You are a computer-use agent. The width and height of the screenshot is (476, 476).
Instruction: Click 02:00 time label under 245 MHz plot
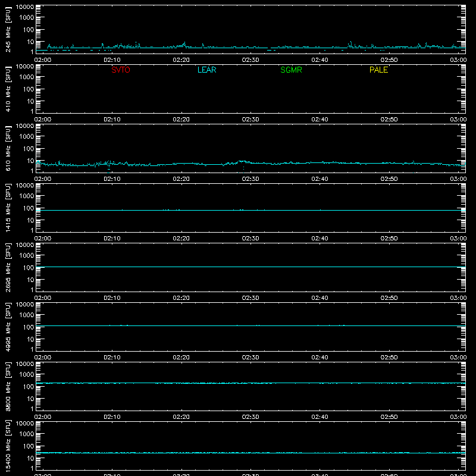[x=43, y=60]
